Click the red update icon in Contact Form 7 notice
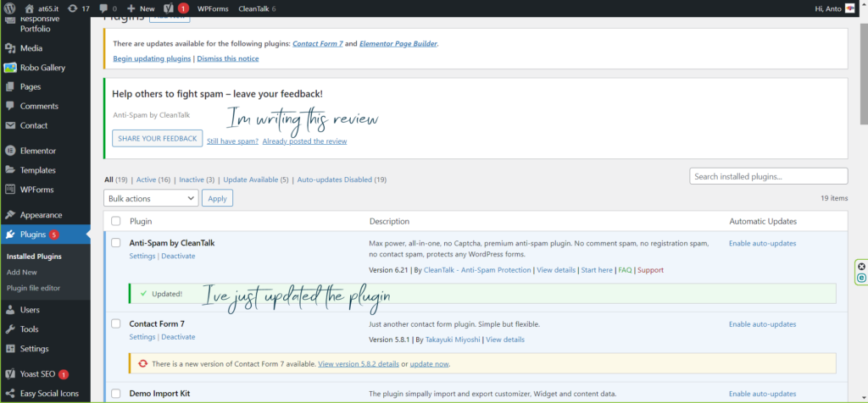Screen dimensions: 868x403 click(142, 364)
